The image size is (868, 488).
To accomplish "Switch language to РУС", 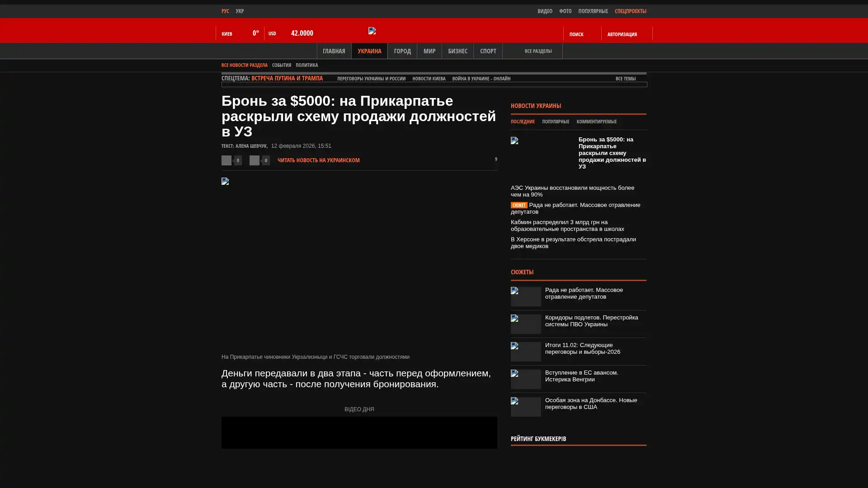I will [225, 11].
